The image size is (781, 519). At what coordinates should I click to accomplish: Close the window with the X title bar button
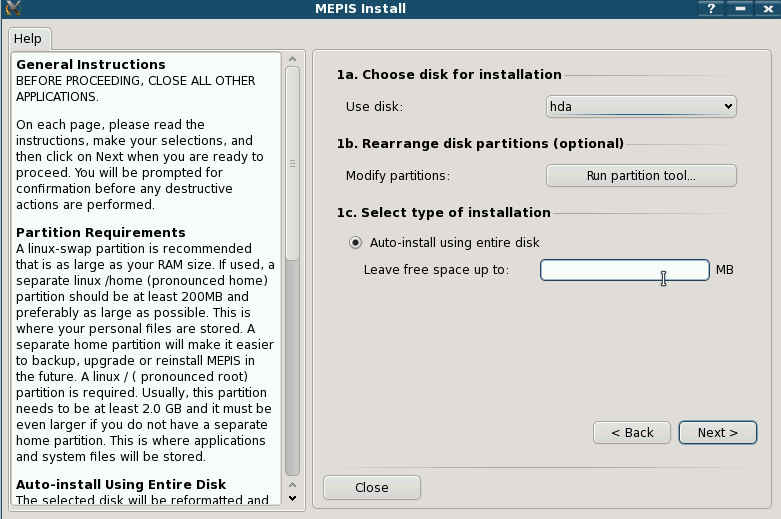point(768,8)
